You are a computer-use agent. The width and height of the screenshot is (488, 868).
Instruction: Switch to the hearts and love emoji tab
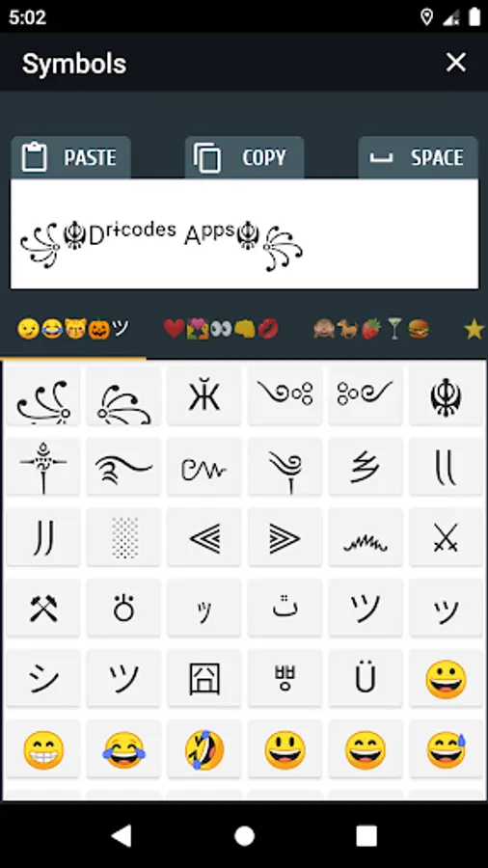click(x=221, y=330)
